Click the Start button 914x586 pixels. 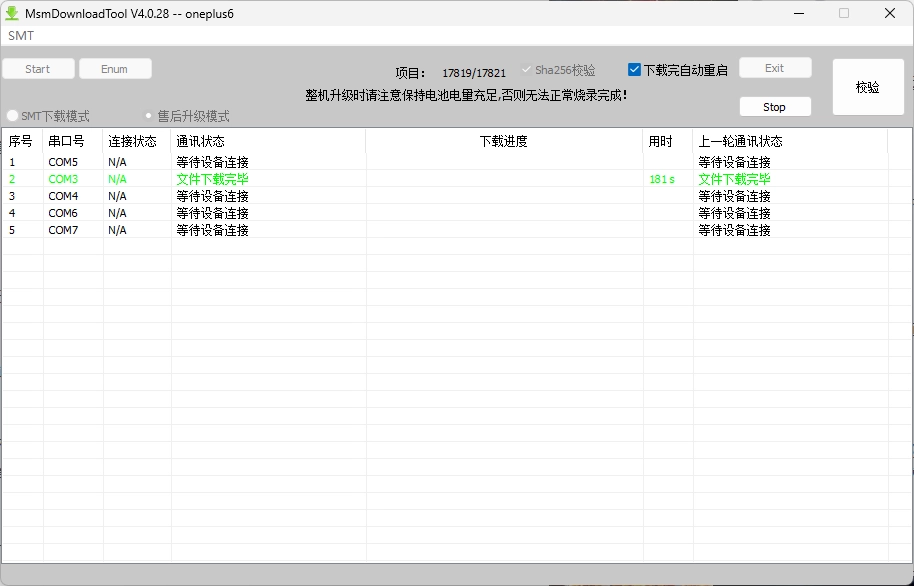coord(38,68)
